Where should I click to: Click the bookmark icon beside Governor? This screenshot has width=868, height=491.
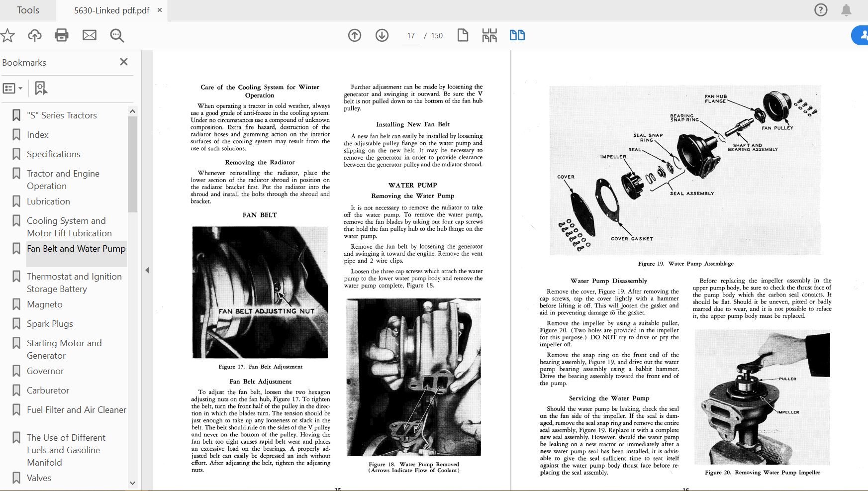coord(16,371)
